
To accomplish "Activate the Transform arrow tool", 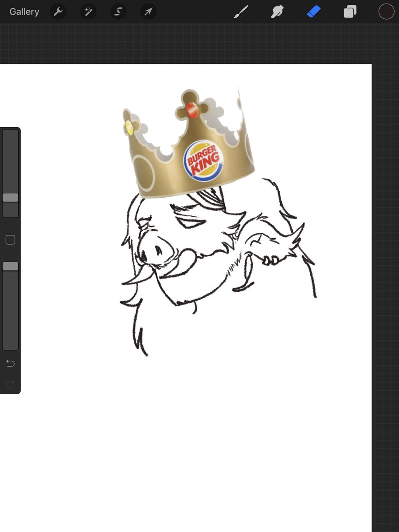I will [x=148, y=12].
